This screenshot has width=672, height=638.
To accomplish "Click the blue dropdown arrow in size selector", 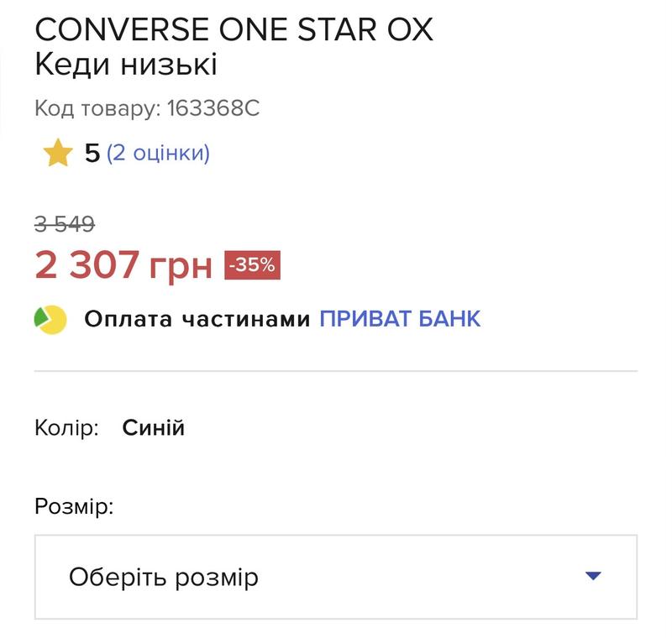I will 593,576.
